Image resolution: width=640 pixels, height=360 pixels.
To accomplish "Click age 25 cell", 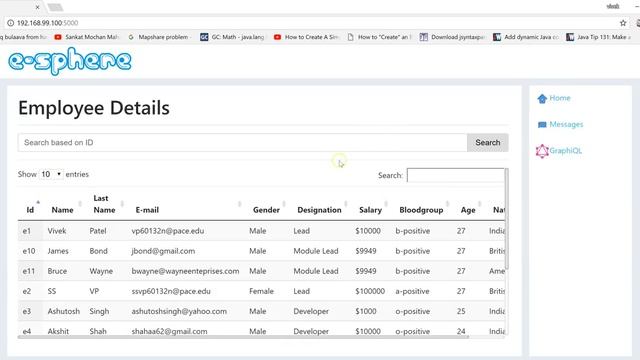I will point(461,311).
